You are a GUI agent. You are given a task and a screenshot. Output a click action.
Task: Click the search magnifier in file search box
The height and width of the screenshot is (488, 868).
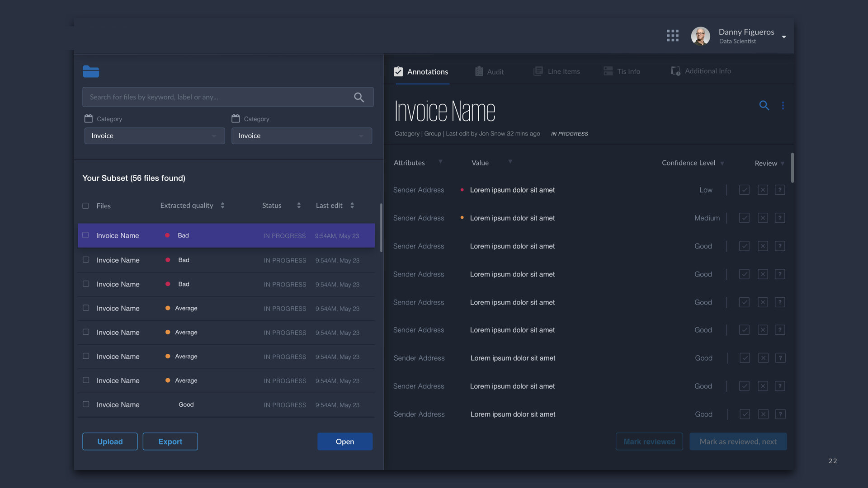tap(359, 97)
